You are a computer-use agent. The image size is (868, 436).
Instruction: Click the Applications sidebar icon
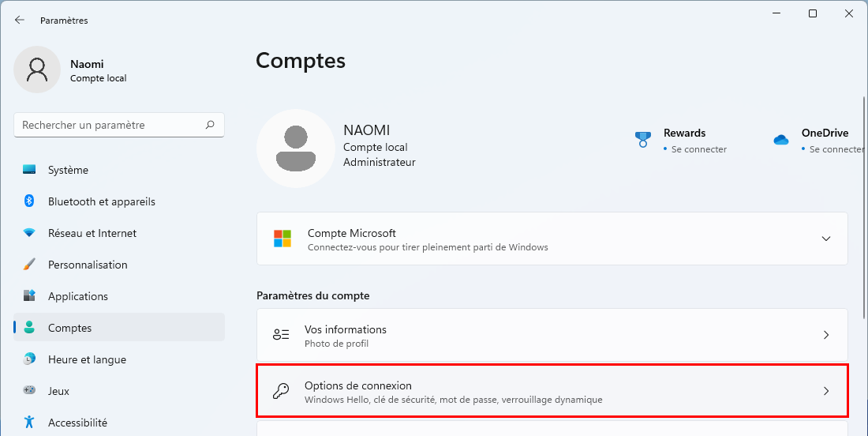pyautogui.click(x=29, y=296)
